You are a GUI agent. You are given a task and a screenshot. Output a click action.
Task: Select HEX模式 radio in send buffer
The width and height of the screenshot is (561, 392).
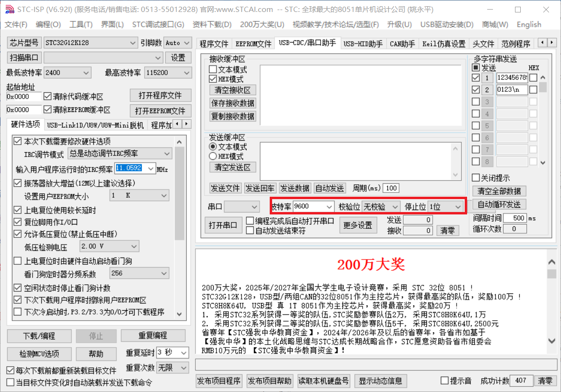click(x=213, y=156)
